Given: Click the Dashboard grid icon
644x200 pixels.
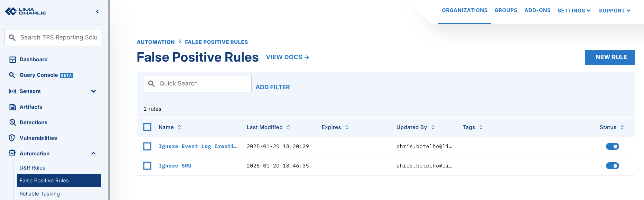Looking at the screenshot, I should click(x=12, y=60).
